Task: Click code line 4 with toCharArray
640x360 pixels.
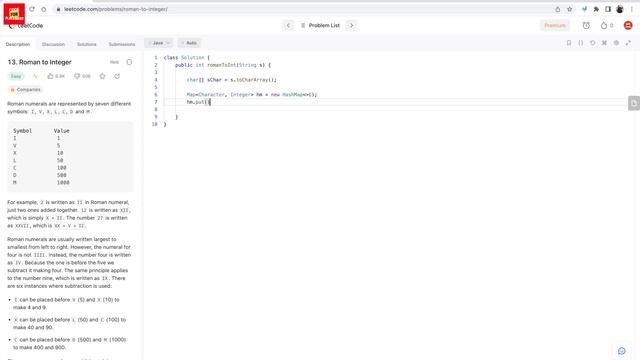Action: 231,80
